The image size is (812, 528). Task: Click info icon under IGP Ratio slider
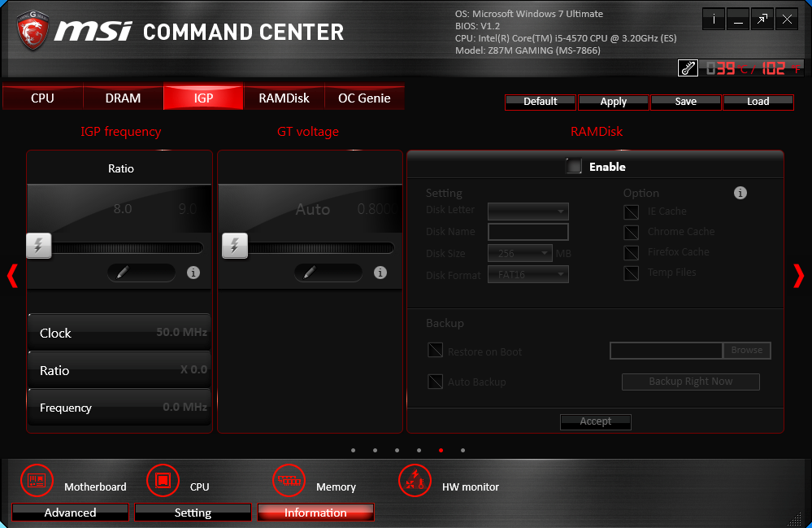coord(193,273)
